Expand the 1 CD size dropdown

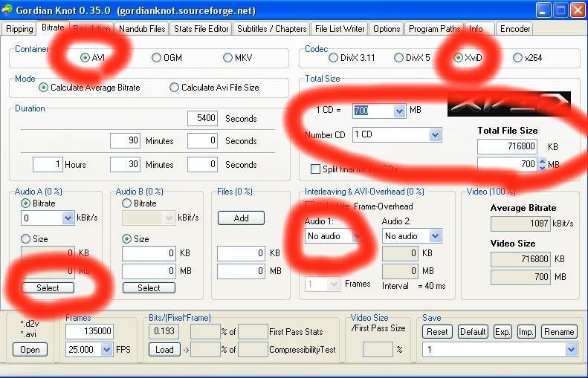(399, 111)
